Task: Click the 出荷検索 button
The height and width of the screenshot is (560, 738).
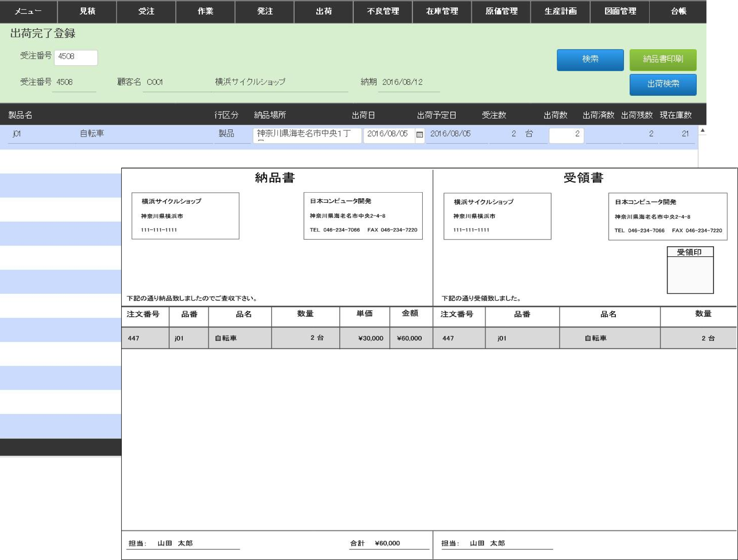Action: pos(663,85)
